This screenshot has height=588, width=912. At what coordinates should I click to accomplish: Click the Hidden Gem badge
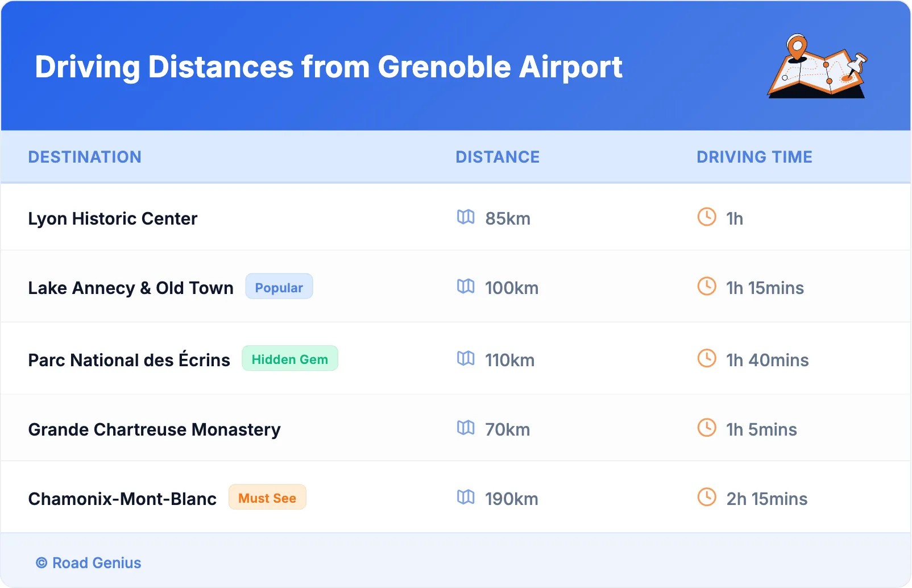tap(290, 359)
